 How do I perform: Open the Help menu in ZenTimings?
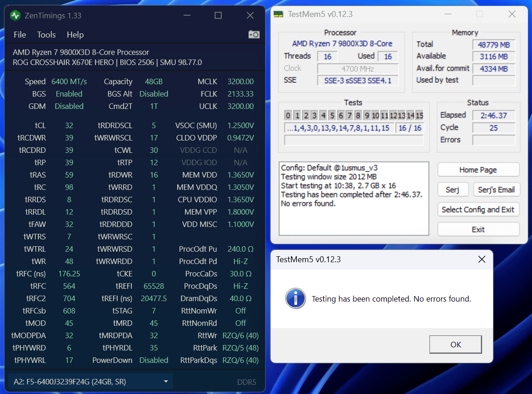(75, 35)
